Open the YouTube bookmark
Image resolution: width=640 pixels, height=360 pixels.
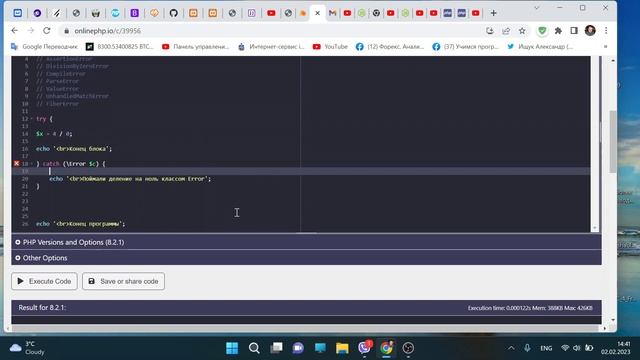click(x=330, y=47)
